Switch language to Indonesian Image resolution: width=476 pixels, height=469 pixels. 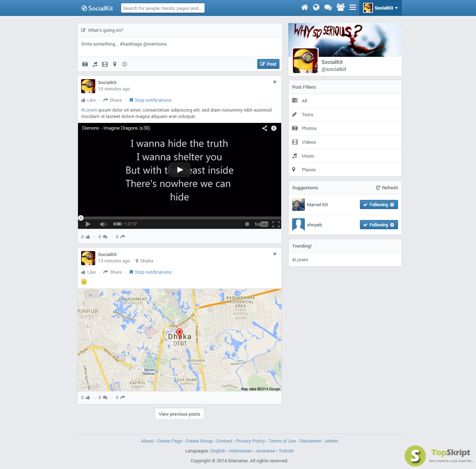point(240,451)
